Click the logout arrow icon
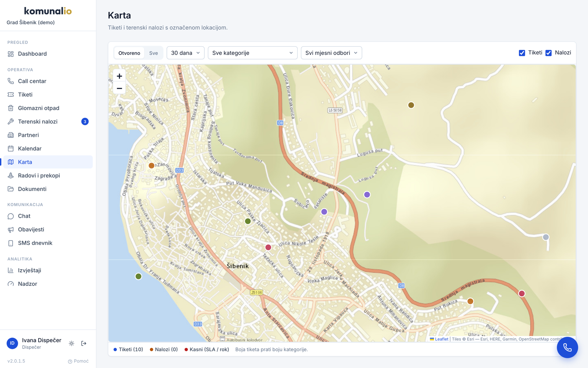Viewport: 588px width, 368px height. pyautogui.click(x=84, y=343)
